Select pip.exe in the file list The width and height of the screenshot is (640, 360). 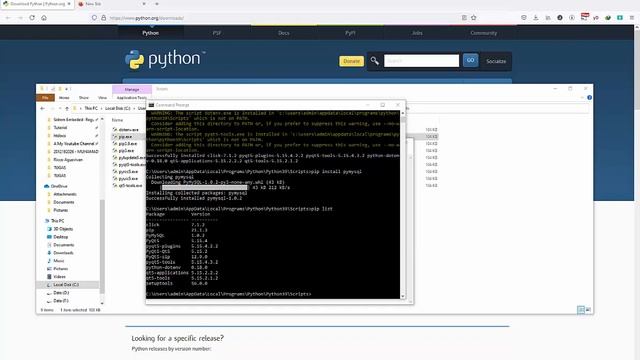(125, 137)
